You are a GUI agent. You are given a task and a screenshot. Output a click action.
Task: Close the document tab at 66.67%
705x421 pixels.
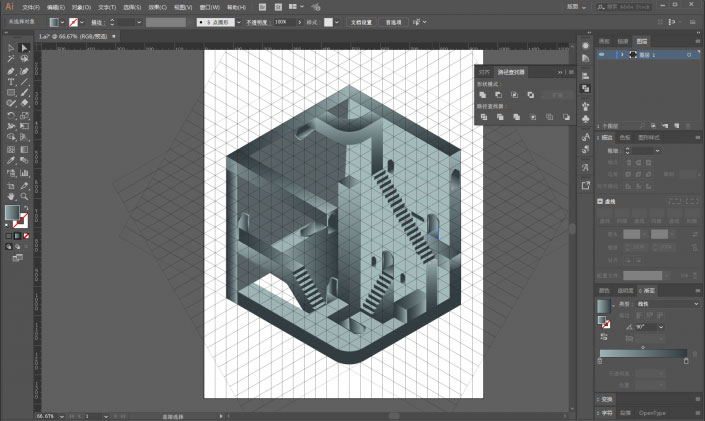click(114, 36)
